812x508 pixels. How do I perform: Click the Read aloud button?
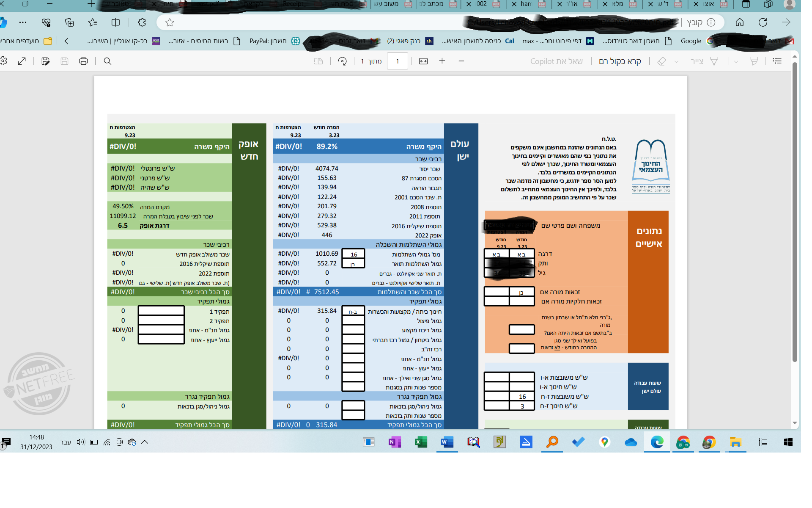[x=620, y=61]
